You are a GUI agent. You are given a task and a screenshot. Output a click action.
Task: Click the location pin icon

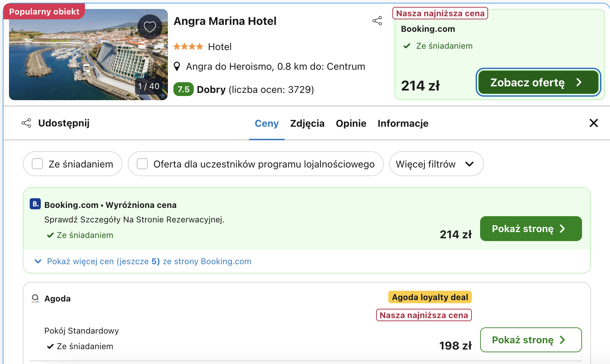tap(177, 66)
